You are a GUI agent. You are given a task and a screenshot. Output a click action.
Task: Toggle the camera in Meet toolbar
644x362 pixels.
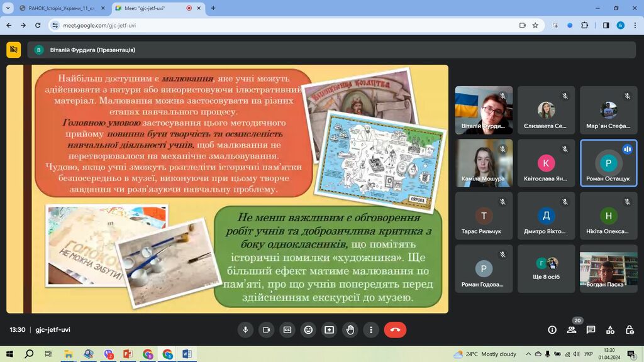click(266, 330)
